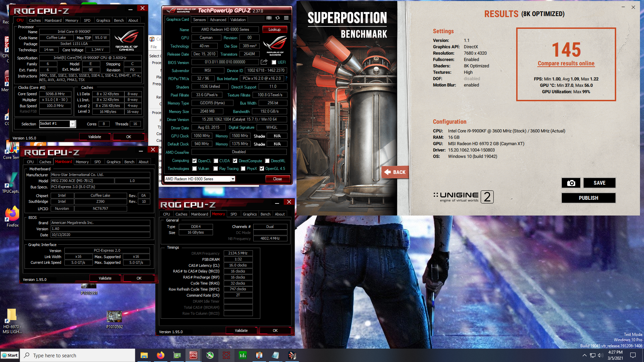The width and height of the screenshot is (644, 362).
Task: Take a GPU-Z screenshot with camera icon
Action: 269,18
